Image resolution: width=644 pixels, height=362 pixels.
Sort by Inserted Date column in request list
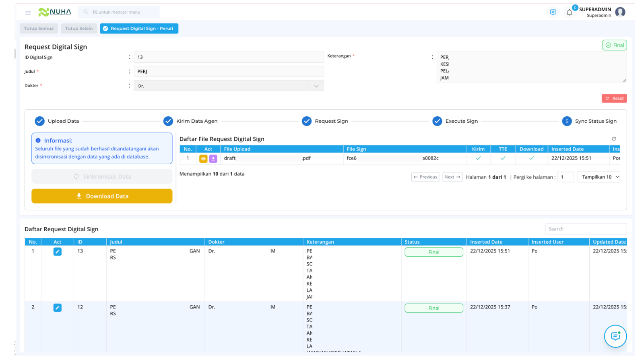(497, 242)
